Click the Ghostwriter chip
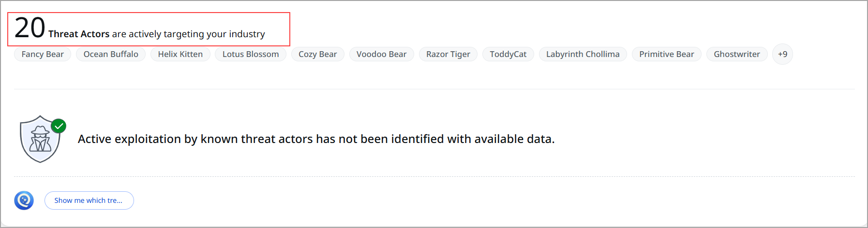Viewport: 868px width, 228px height. point(736,54)
